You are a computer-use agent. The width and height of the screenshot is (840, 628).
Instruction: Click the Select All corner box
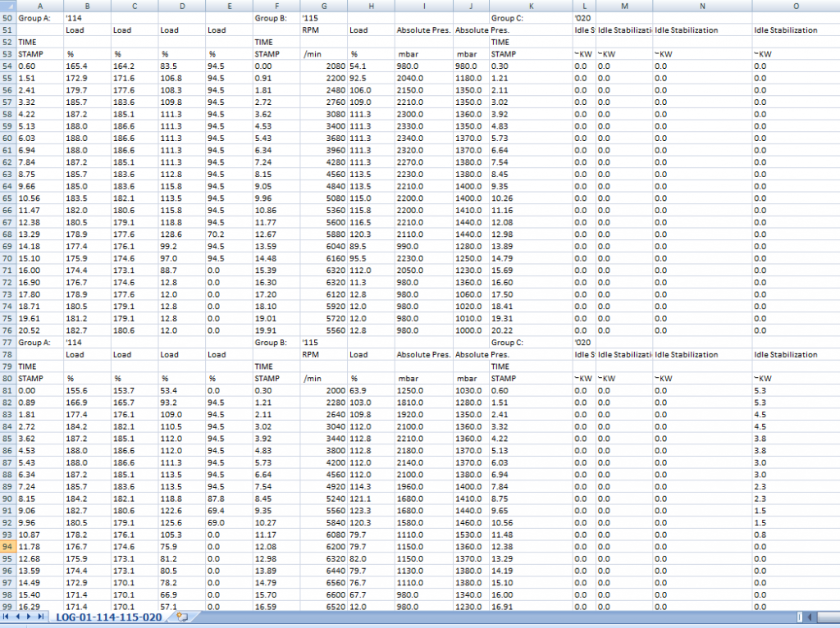[x=7, y=6]
